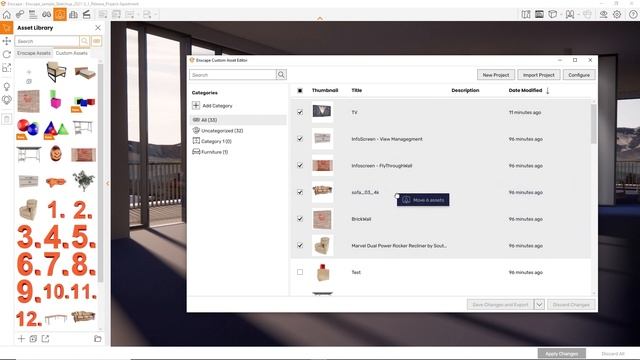Select the rotate tool in left sidebar

7,54
